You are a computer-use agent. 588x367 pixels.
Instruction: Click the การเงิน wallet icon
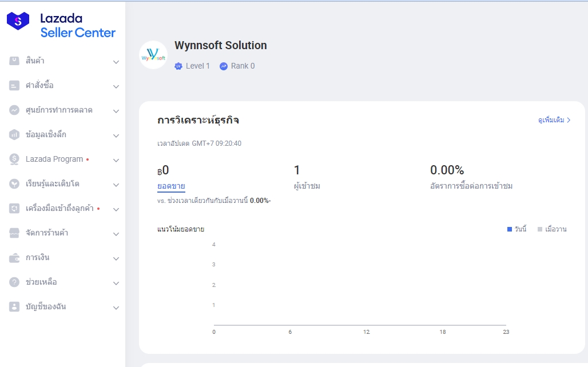14,258
